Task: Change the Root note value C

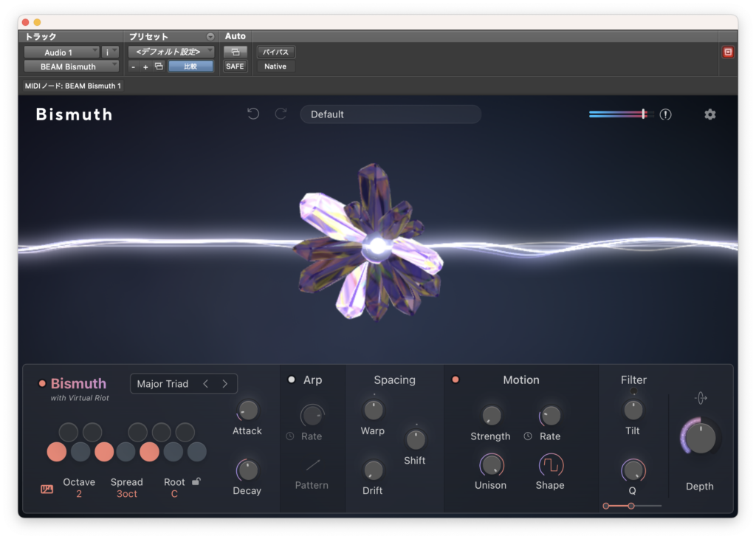Action: click(x=174, y=494)
